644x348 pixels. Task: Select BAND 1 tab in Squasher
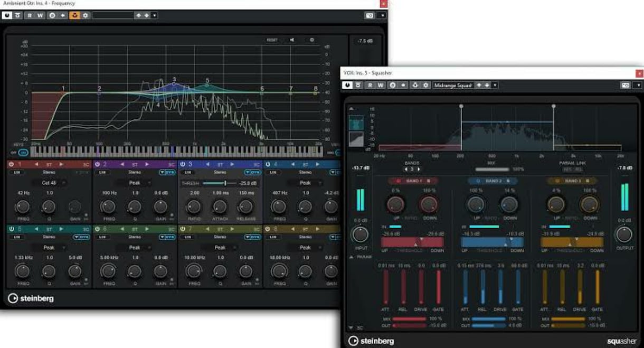413,181
